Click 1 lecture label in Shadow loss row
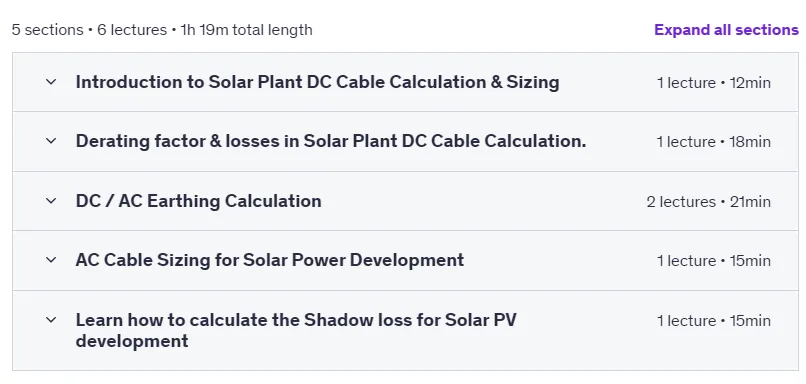 [x=686, y=321]
